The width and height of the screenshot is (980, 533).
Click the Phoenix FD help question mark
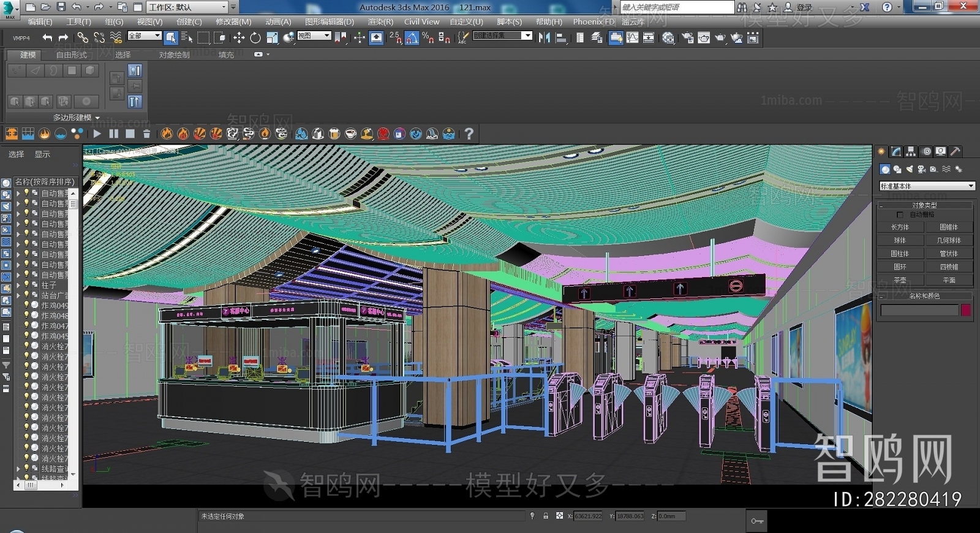tap(469, 134)
